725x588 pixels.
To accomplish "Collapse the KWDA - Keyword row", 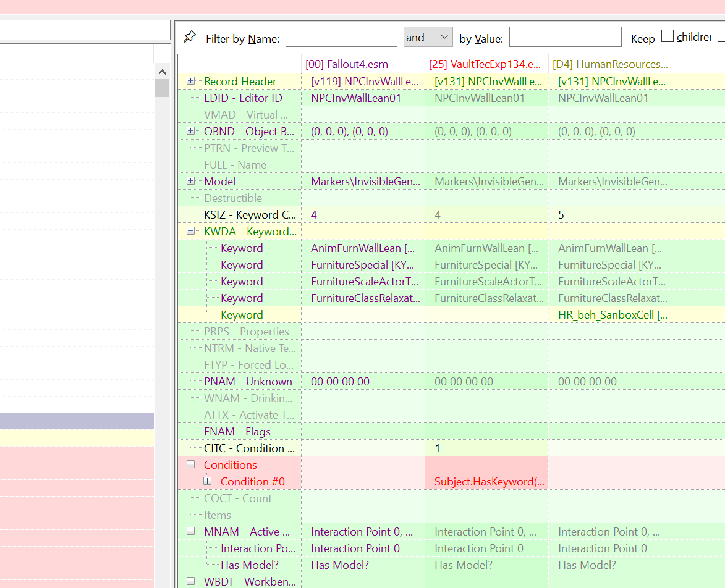I will pyautogui.click(x=190, y=231).
